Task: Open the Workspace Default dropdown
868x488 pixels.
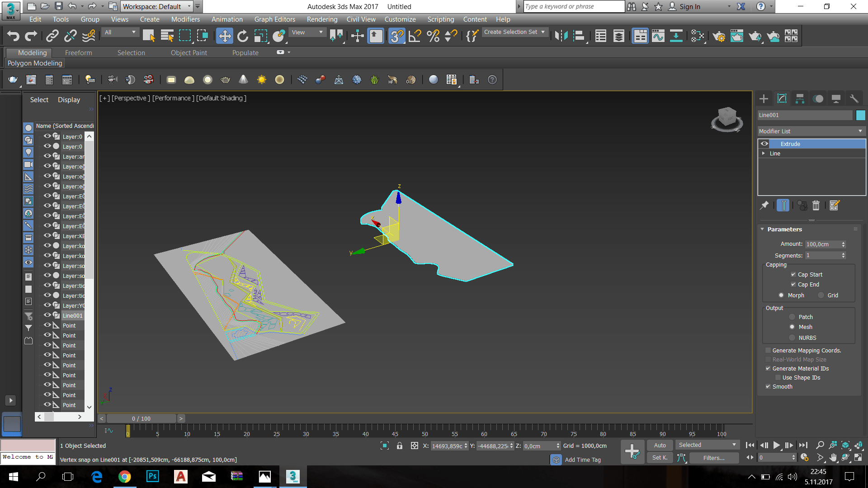Action: (x=157, y=6)
